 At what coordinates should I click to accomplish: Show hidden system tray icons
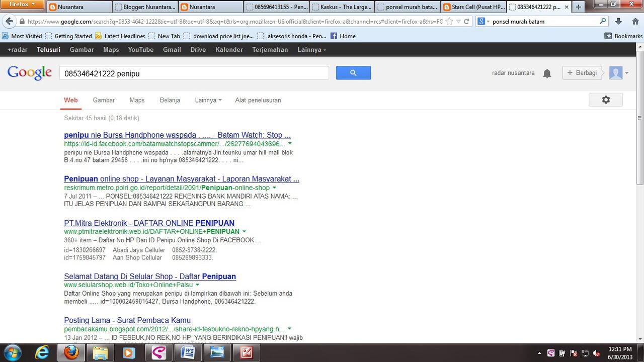click(x=540, y=353)
